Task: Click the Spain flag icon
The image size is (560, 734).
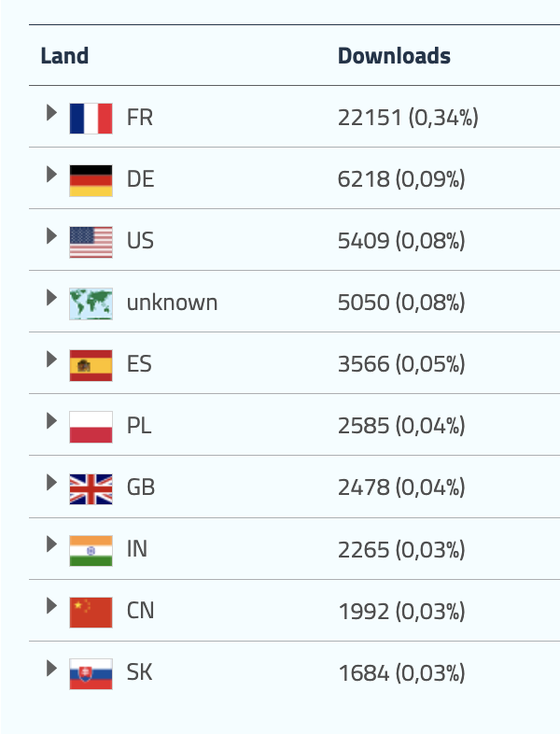Action: pyautogui.click(x=91, y=364)
